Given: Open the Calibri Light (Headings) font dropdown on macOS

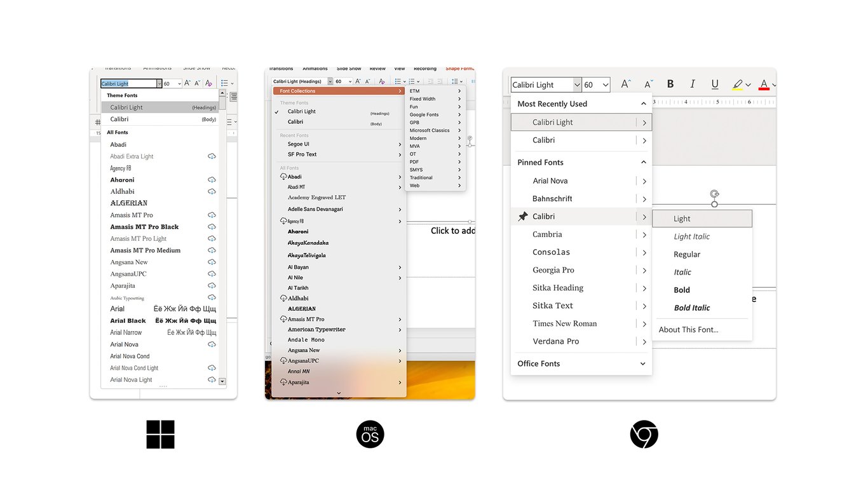Looking at the screenshot, I should click(x=330, y=81).
